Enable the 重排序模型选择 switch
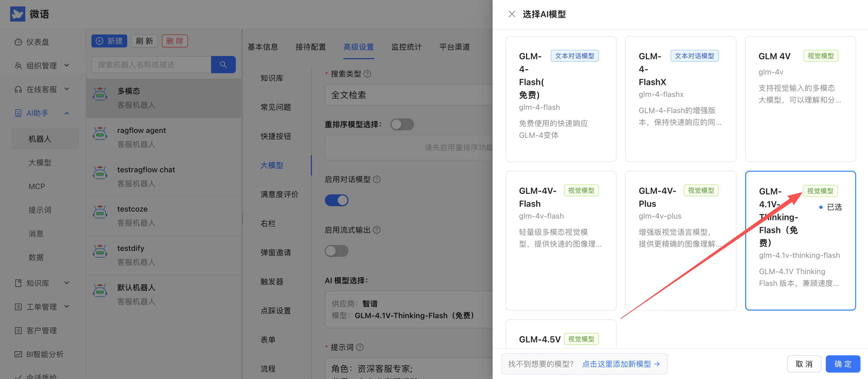The image size is (868, 379). (x=402, y=124)
